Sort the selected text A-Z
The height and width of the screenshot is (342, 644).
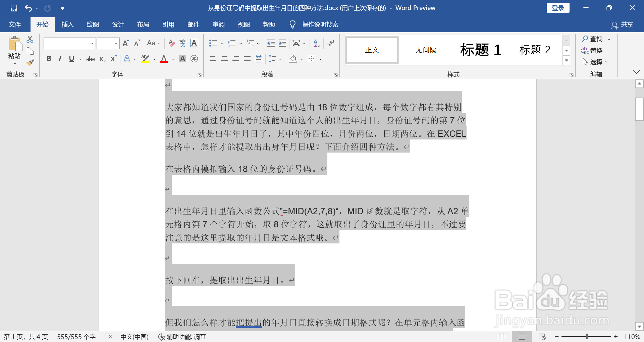coord(317,43)
